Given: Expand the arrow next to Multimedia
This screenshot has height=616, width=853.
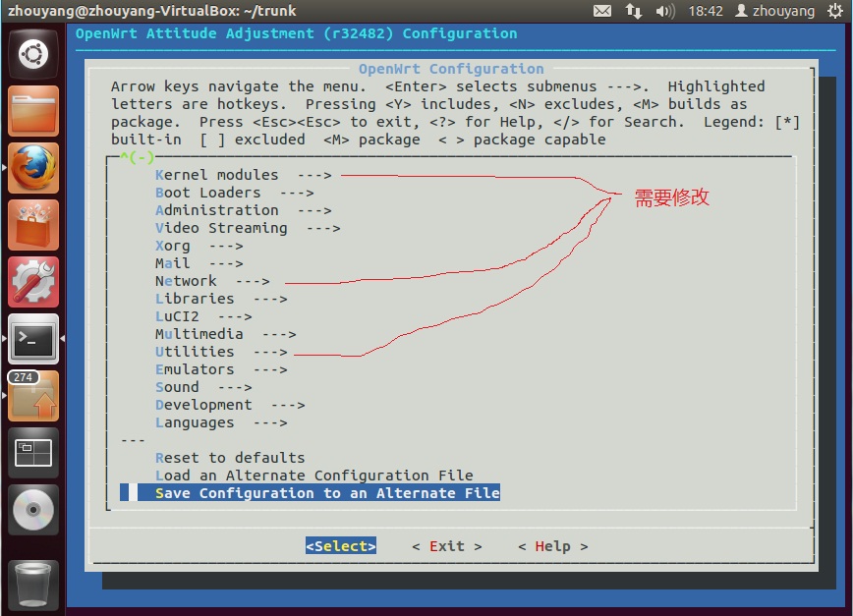Looking at the screenshot, I should coord(279,334).
